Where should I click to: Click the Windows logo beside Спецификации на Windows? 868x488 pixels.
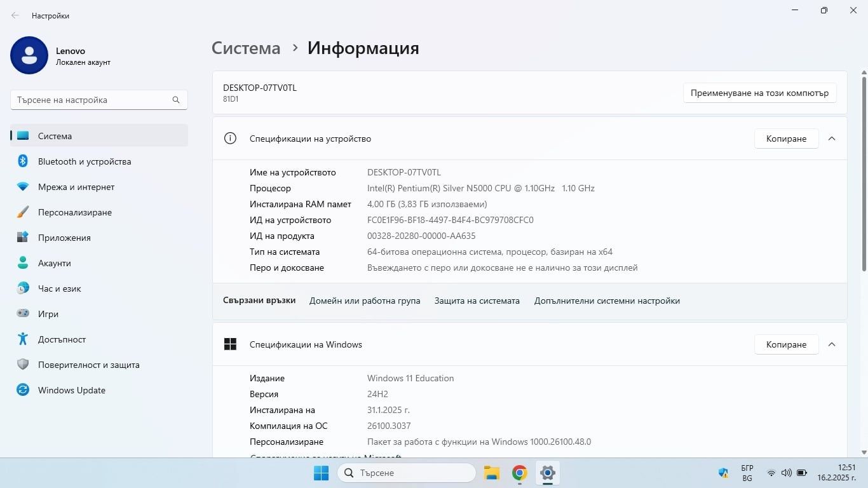click(x=230, y=344)
